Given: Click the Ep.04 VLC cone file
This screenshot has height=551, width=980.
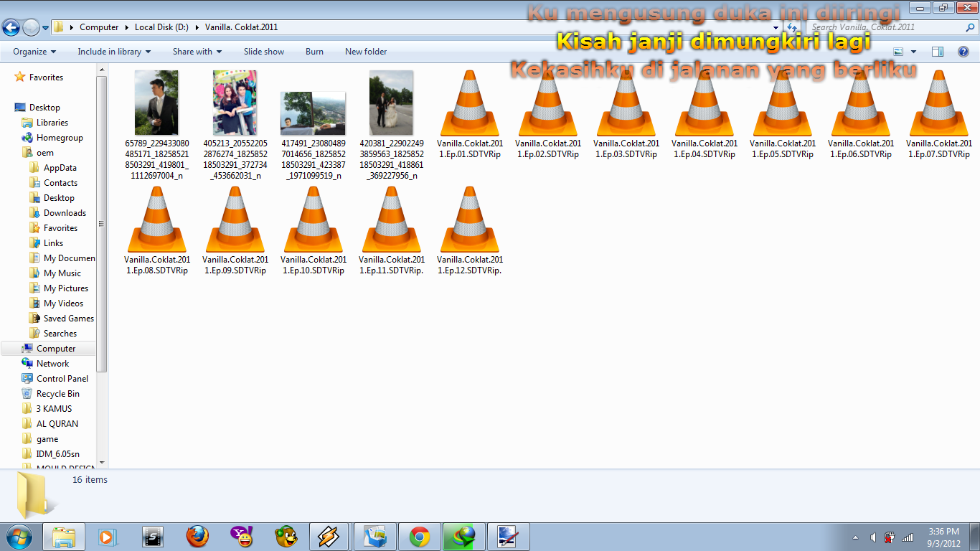Looking at the screenshot, I should (x=705, y=115).
